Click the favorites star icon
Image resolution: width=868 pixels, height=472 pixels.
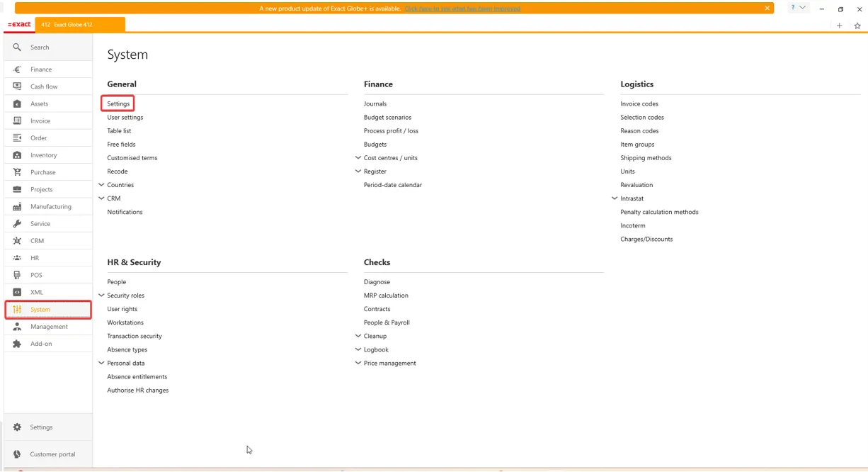[857, 26]
